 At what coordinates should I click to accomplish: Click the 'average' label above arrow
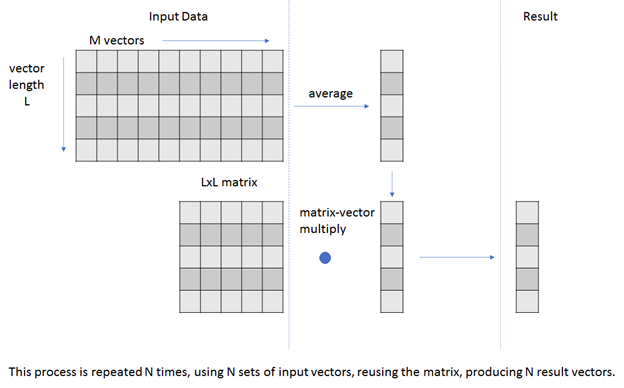pyautogui.click(x=330, y=94)
